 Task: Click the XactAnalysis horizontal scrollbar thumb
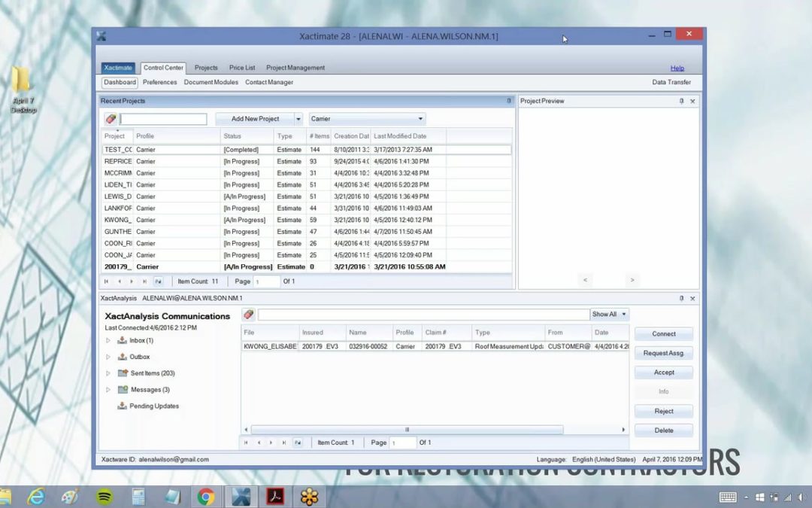[407, 430]
